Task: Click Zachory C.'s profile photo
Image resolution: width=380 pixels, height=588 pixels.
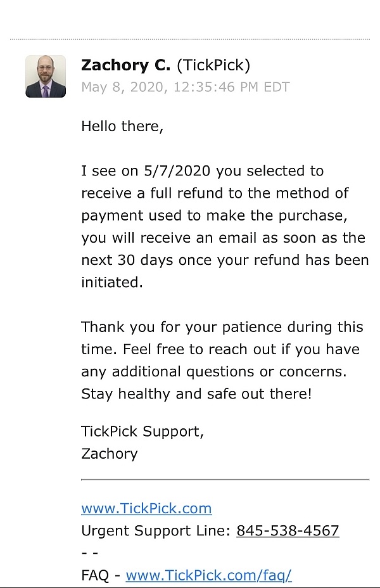Action: tap(46, 76)
